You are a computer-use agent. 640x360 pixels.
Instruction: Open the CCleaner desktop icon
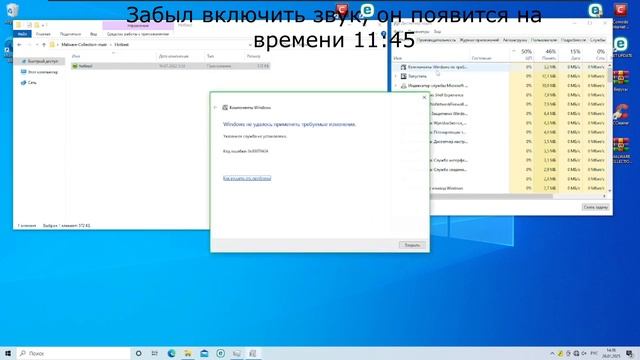pos(620,114)
